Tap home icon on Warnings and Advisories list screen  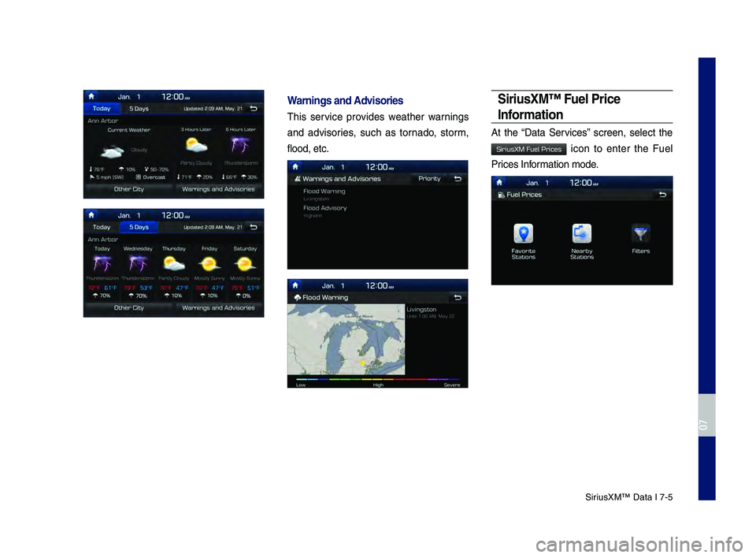(295, 166)
